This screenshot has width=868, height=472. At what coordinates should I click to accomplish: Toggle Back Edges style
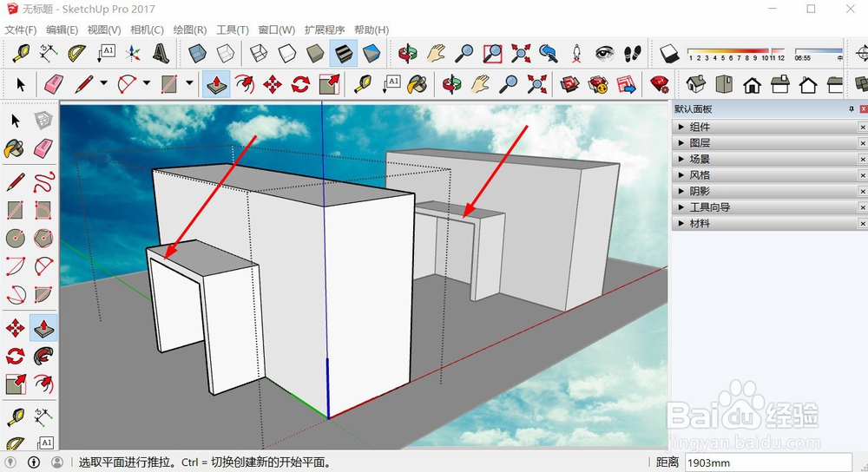226,53
